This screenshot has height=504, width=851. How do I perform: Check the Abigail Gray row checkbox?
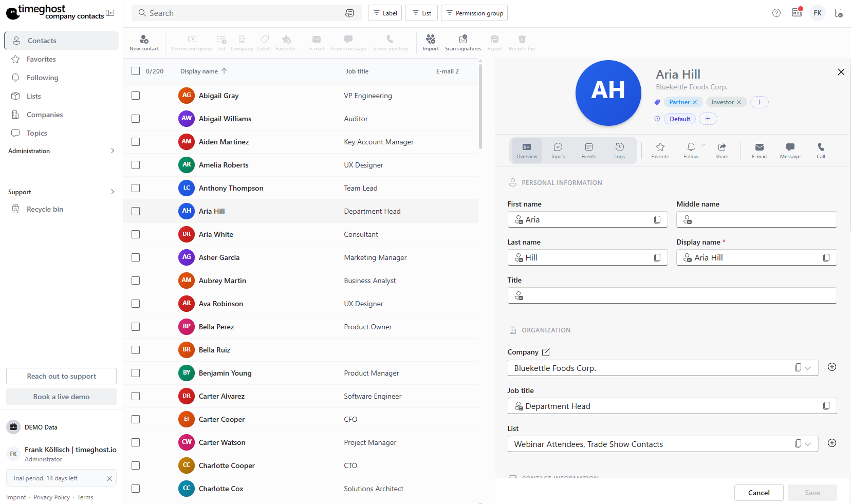[136, 96]
